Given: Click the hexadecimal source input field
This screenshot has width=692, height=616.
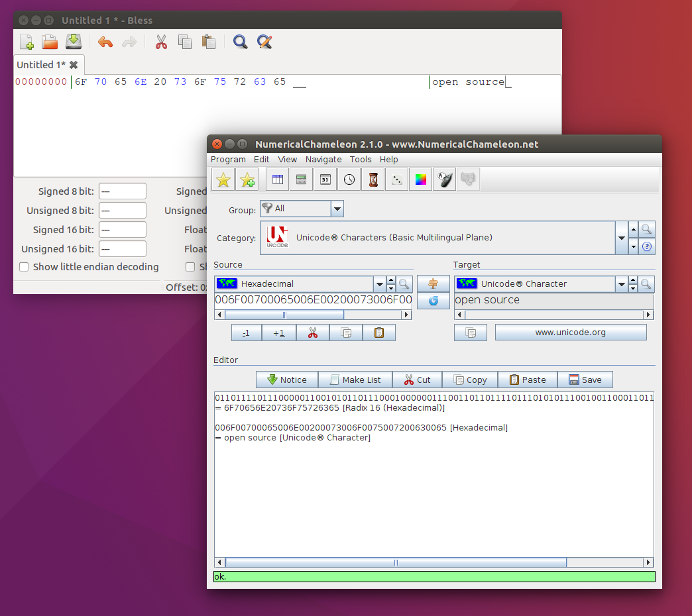Looking at the screenshot, I should pos(313,300).
